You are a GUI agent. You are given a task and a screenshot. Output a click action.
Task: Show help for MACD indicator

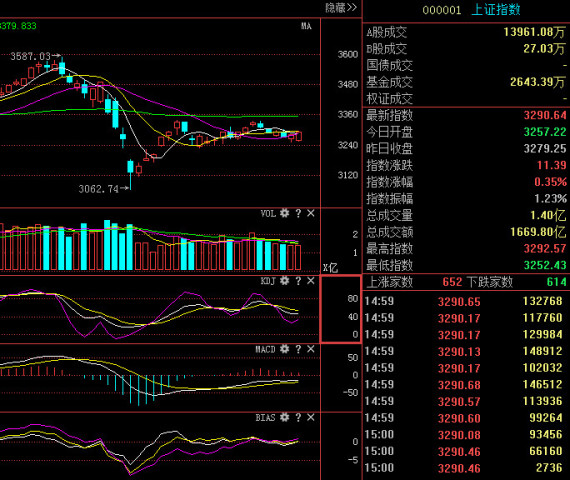coord(298,349)
